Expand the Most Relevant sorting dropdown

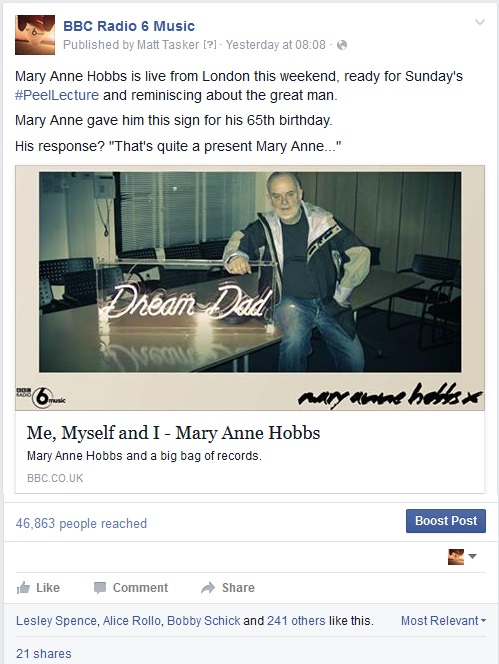444,621
